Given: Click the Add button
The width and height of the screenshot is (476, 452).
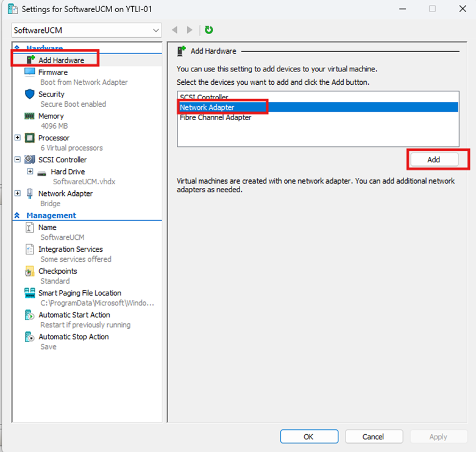Looking at the screenshot, I should click(x=434, y=159).
